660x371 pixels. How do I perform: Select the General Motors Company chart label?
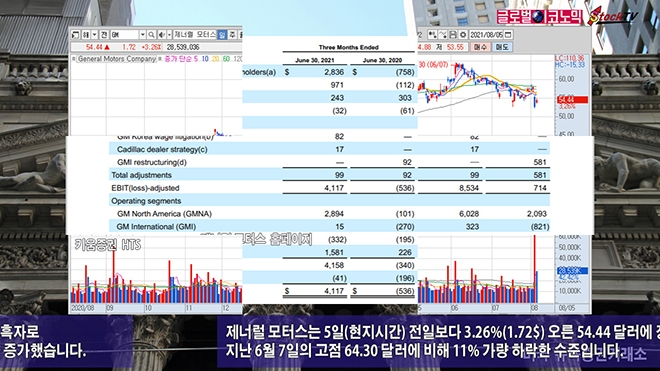click(117, 59)
